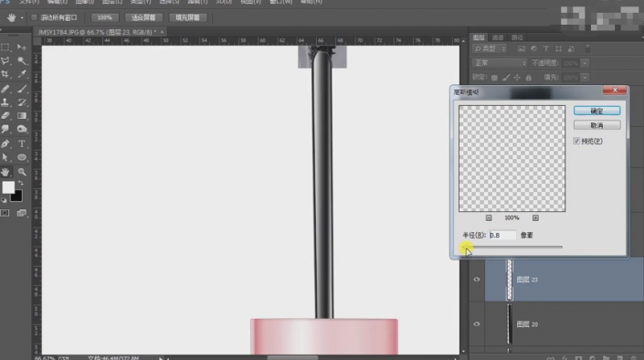Select the Clone Stamp tool

pyautogui.click(x=5, y=102)
